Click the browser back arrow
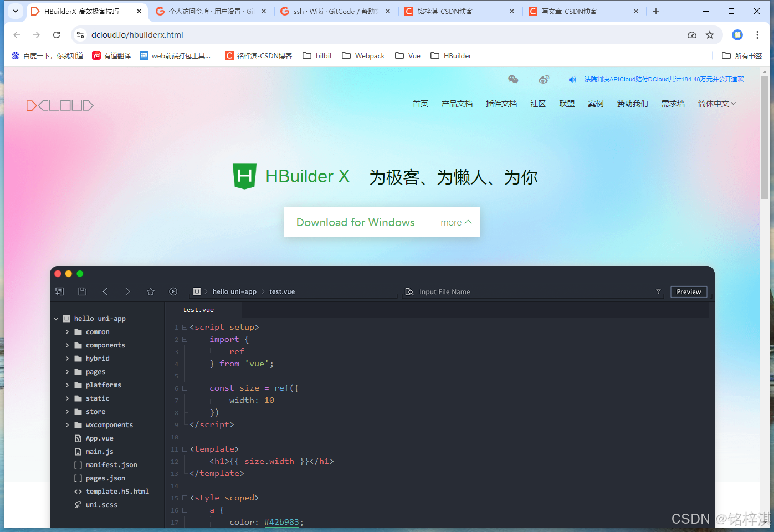This screenshot has width=774, height=532. click(x=17, y=35)
